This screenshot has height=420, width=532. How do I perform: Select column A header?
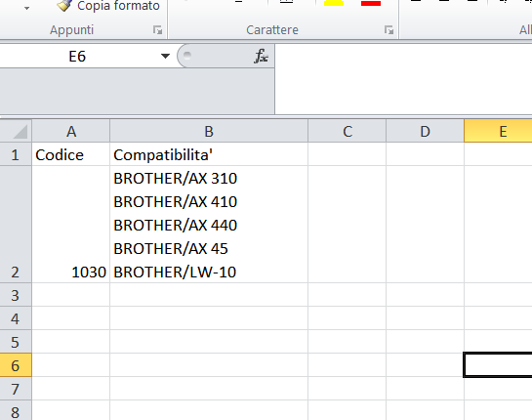point(71,131)
